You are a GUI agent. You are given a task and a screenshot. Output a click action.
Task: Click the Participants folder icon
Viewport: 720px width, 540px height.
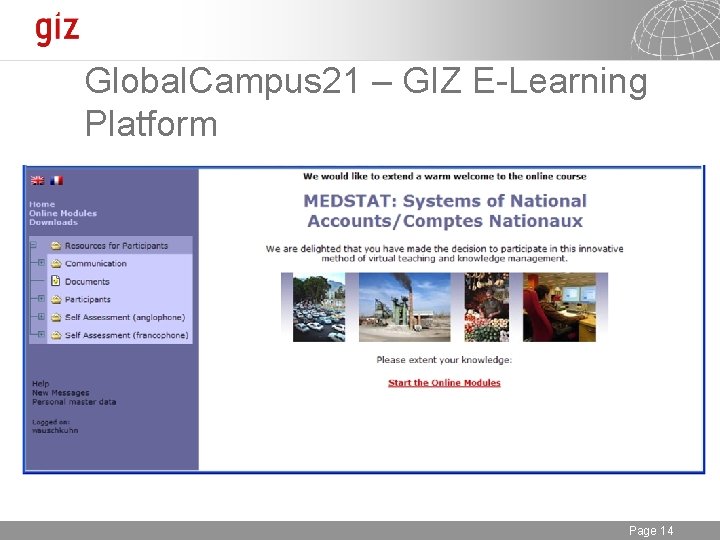pyautogui.click(x=56, y=299)
